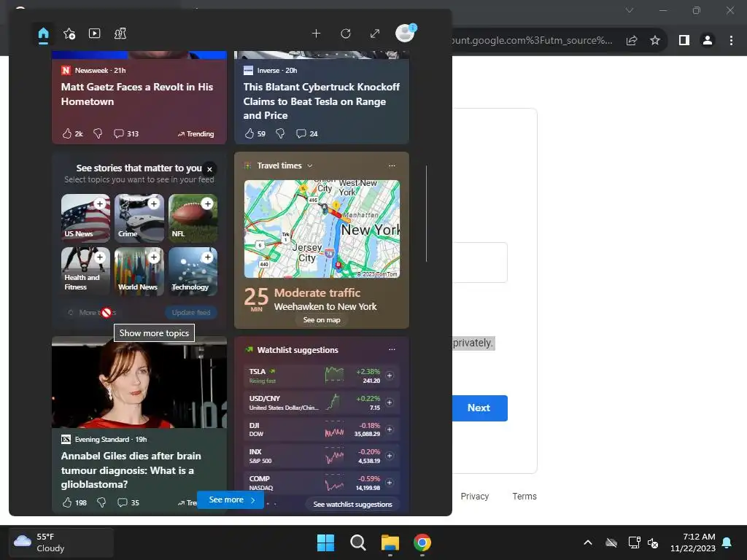The width and height of the screenshot is (747, 560).
Task: Open the volume tray icon
Action: coord(653,542)
